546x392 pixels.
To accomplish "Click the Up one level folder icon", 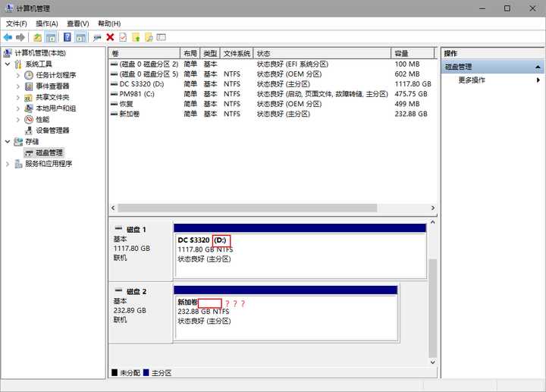I will click(x=37, y=37).
